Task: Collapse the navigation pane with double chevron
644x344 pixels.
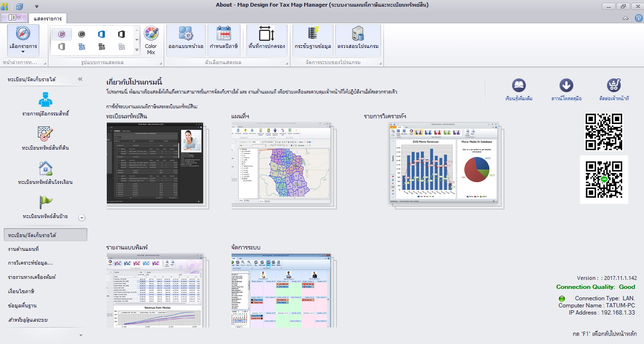Action: point(80,79)
